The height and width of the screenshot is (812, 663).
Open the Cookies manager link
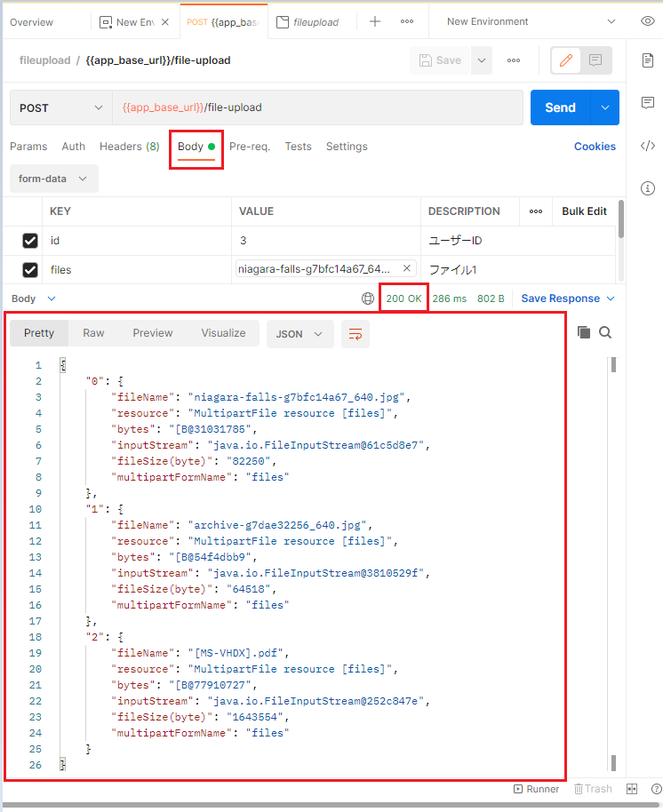[x=595, y=147]
